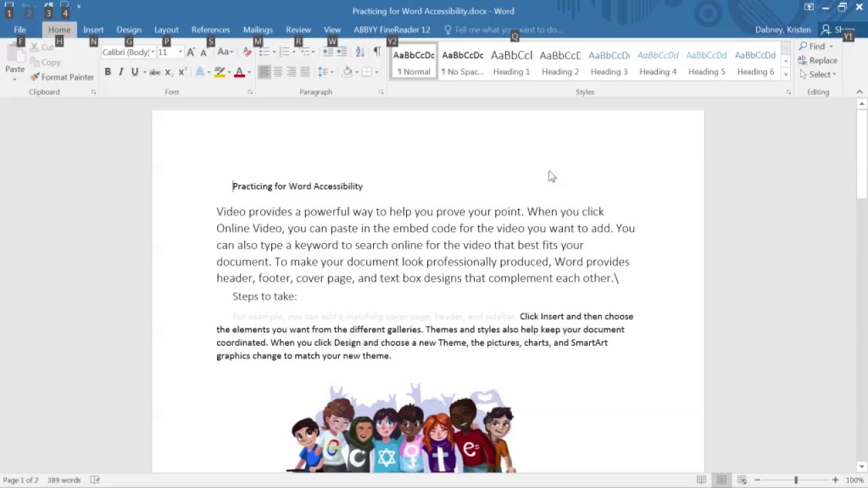Viewport: 868px width, 488px height.
Task: Apply the Heading 1 style
Action: coord(511,62)
